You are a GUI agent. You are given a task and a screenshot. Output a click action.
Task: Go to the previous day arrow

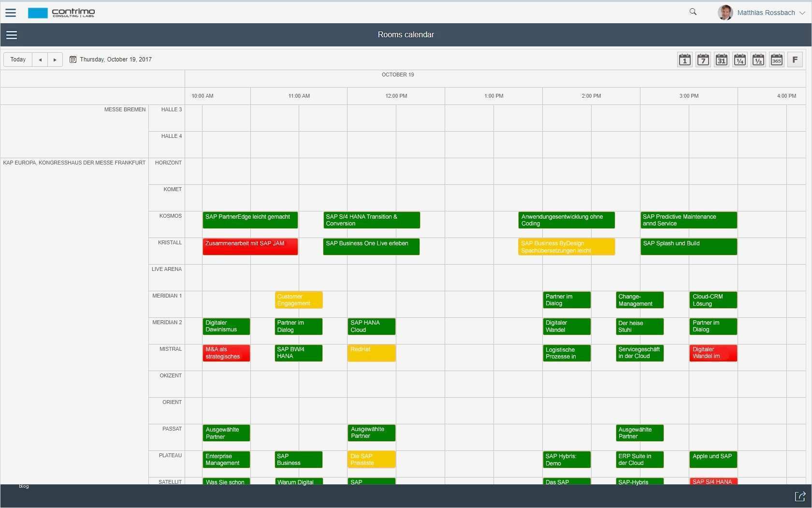pos(40,60)
